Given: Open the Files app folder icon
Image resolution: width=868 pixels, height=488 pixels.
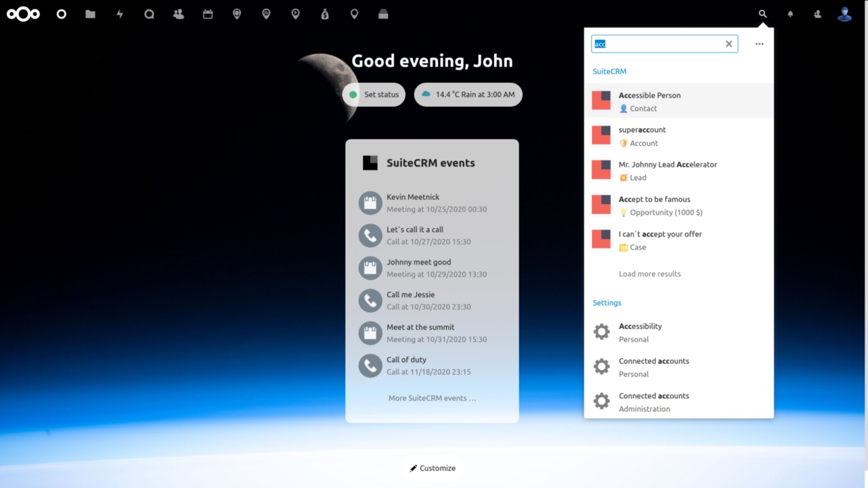Looking at the screenshot, I should pos(90,14).
